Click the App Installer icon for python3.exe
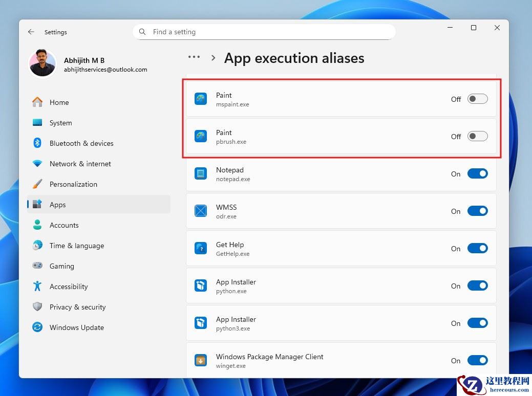Viewport: 532px width, 396px height. pyautogui.click(x=201, y=323)
